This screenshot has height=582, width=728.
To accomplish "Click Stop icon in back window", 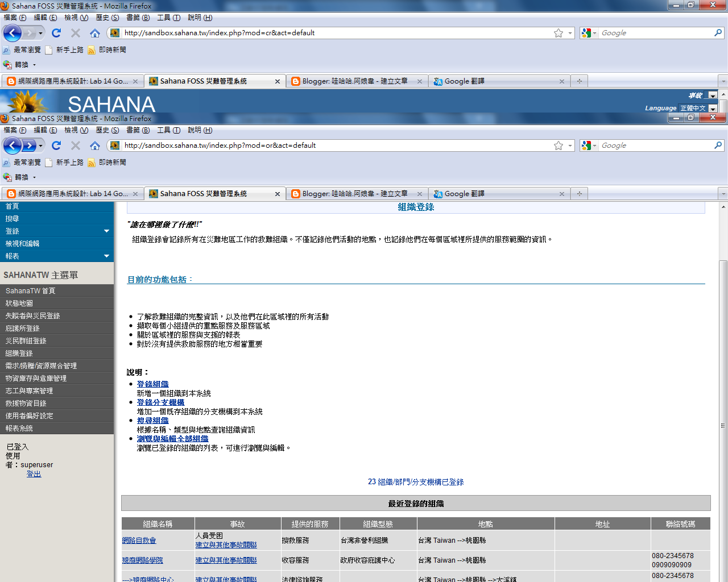I will pyautogui.click(x=76, y=33).
